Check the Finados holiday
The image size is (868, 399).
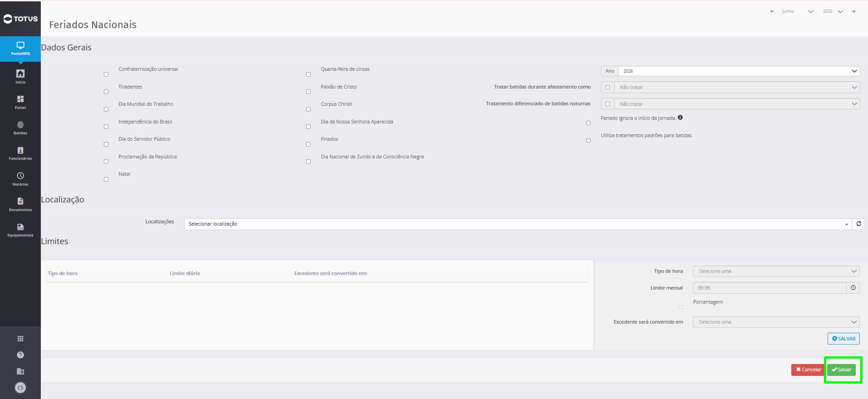pyautogui.click(x=308, y=144)
